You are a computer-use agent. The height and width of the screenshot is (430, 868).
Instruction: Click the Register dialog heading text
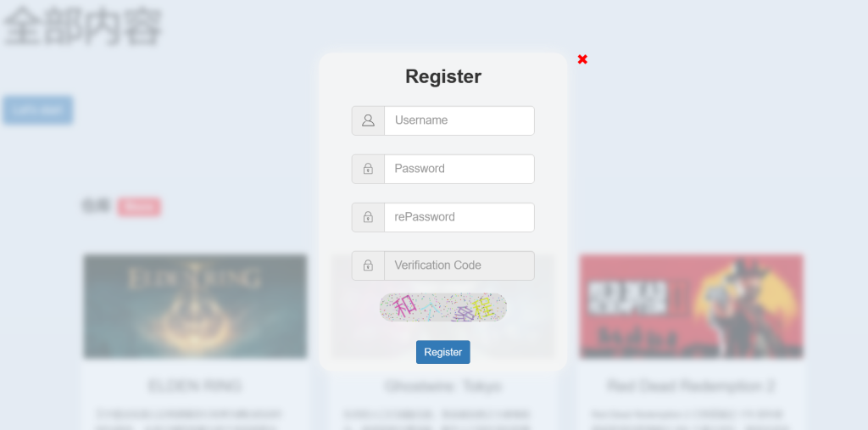click(442, 76)
